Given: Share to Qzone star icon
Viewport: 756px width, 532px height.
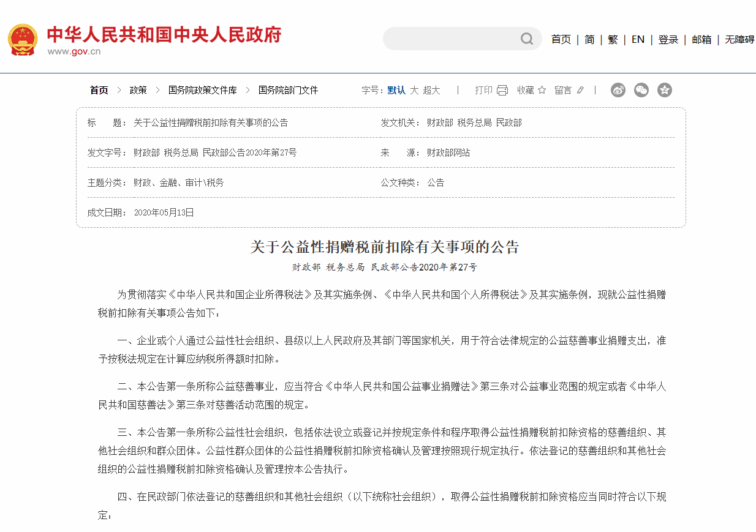Looking at the screenshot, I should click(665, 90).
